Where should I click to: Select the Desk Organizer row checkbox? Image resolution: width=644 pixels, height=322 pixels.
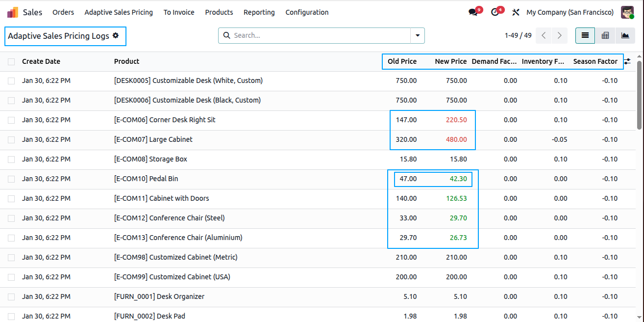pos(11,297)
